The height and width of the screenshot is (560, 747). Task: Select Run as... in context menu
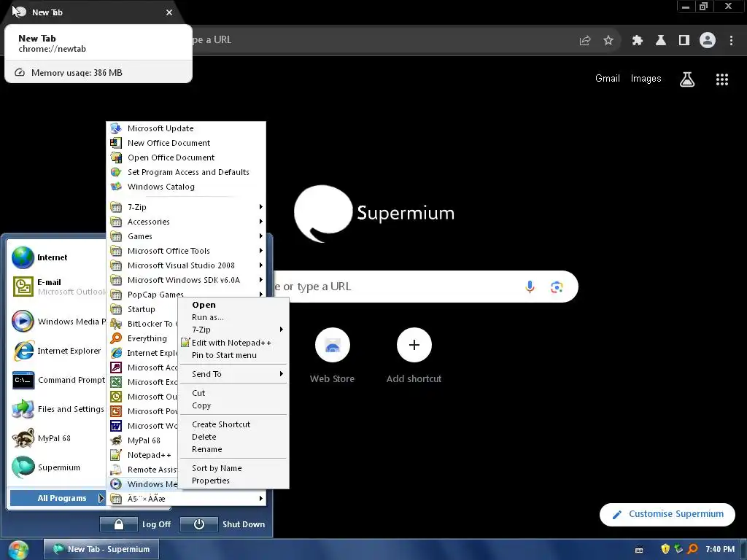coord(233,317)
